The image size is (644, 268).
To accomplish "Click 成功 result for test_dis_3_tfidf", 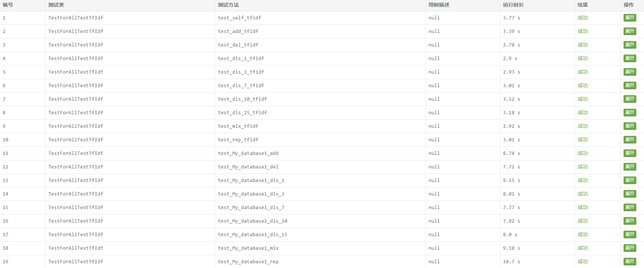I will pyautogui.click(x=583, y=72).
